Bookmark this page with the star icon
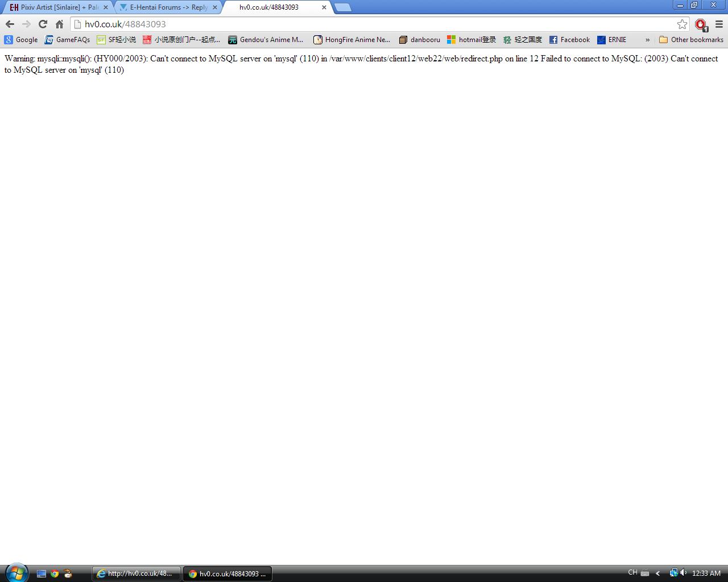The height and width of the screenshot is (582, 728). click(x=682, y=24)
